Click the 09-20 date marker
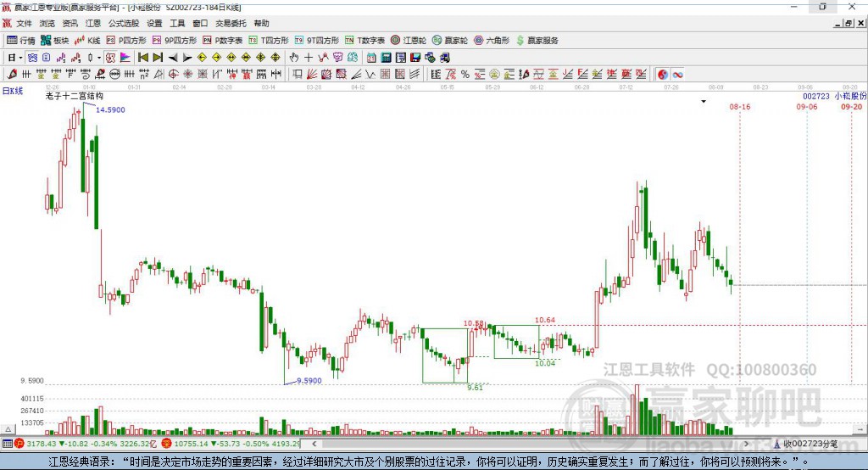This screenshot has width=868, height=470. click(x=851, y=106)
